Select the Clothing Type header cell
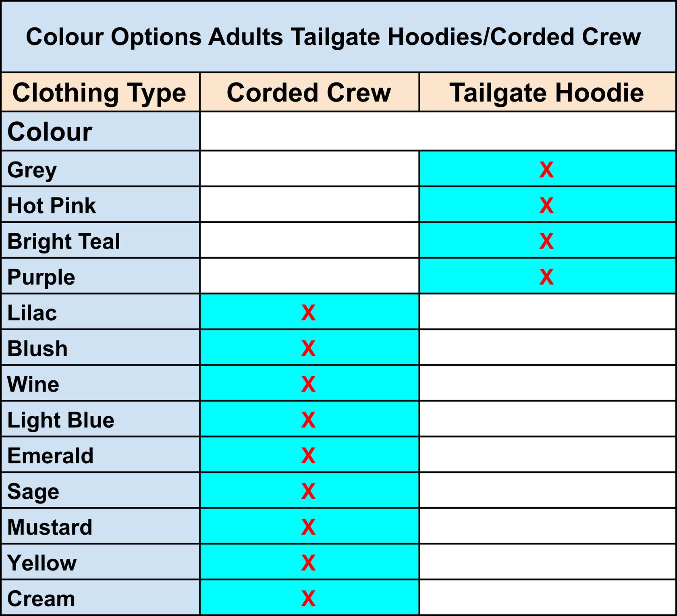Image resolution: width=677 pixels, height=616 pixels. [100, 92]
